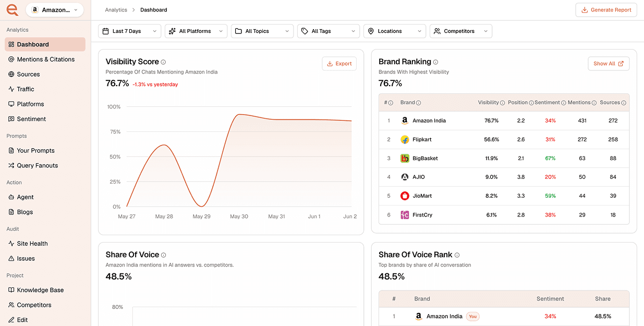644x326 pixels.
Task: Open the Sources section
Action: 45,74
